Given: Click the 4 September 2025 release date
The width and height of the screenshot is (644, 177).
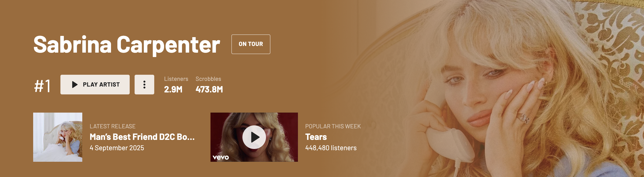Looking at the screenshot, I should (117, 148).
